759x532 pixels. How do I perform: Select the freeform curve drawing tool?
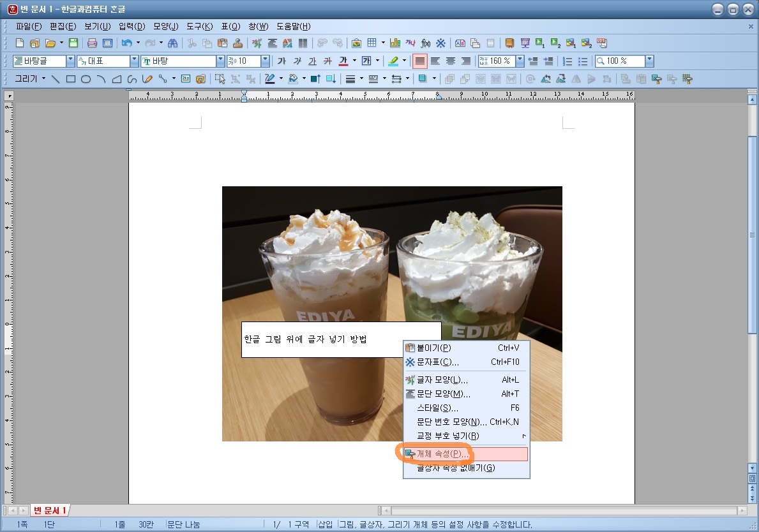pos(132,79)
